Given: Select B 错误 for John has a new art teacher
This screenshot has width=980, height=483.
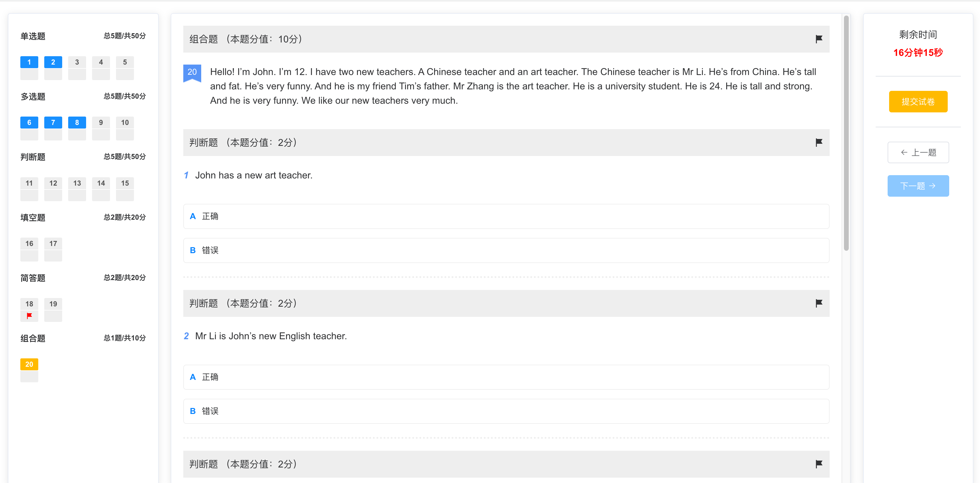Looking at the screenshot, I should 506,250.
